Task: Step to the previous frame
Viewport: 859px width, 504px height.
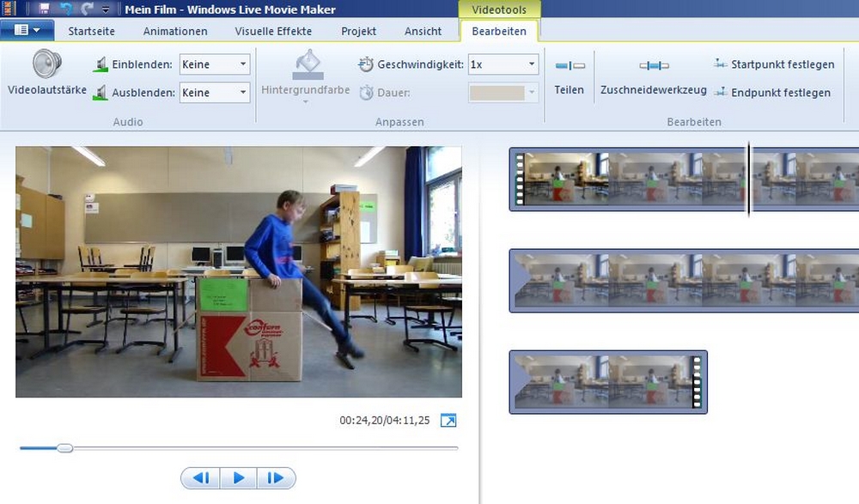Action: click(200, 478)
